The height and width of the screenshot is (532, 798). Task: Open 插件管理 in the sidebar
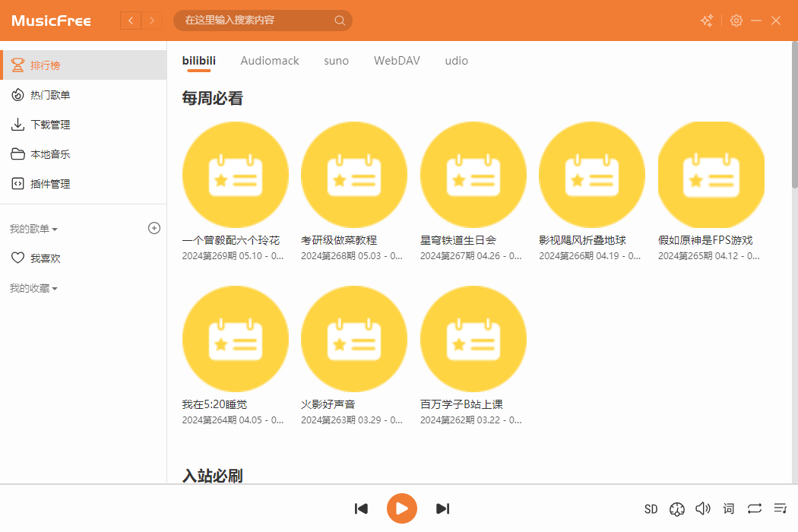(x=84, y=184)
